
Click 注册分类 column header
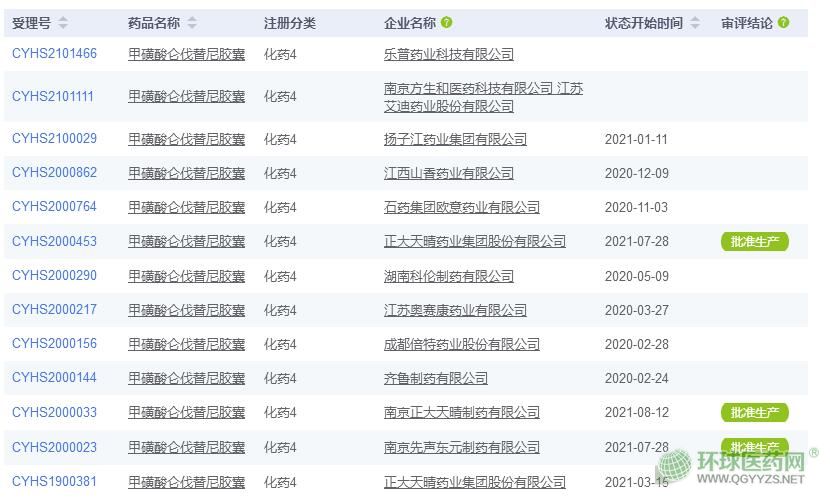click(x=289, y=22)
